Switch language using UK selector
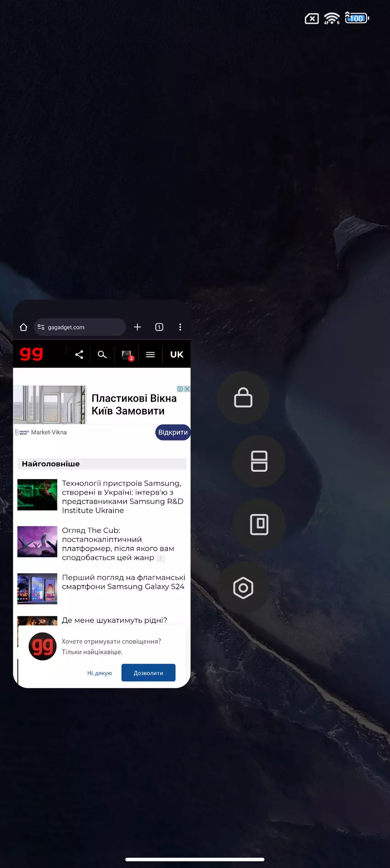The image size is (390, 868). click(x=177, y=355)
